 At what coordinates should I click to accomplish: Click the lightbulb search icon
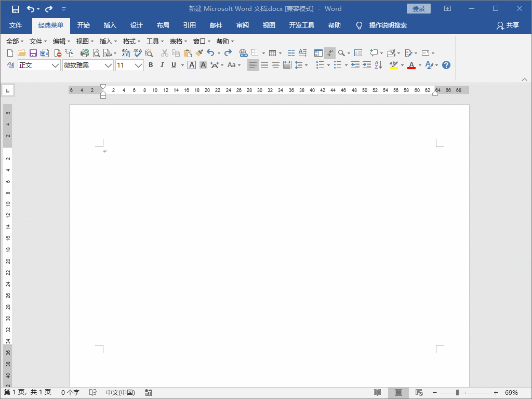click(359, 26)
